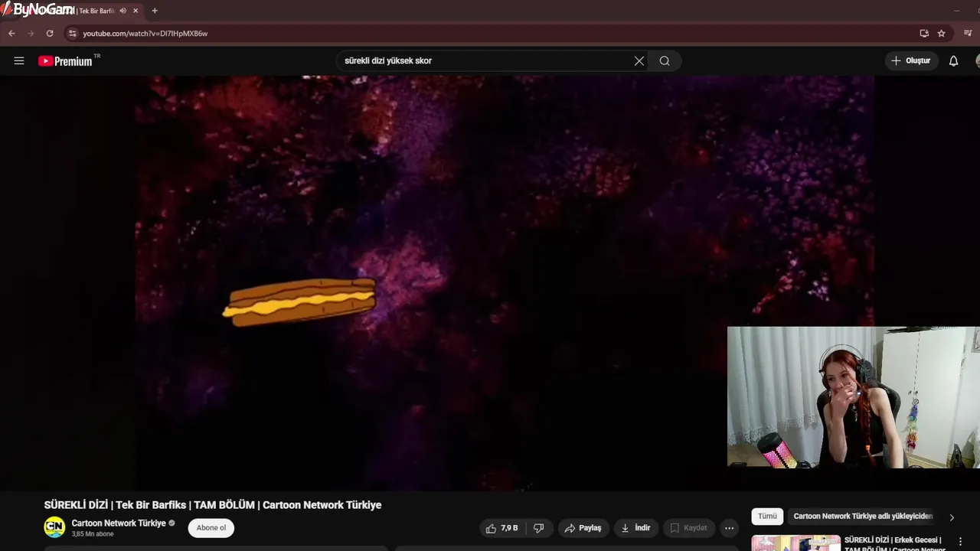This screenshot has height=551, width=980.
Task: Select Cartoon Network Türkiye adlı yükleyiciden chip
Action: click(863, 517)
